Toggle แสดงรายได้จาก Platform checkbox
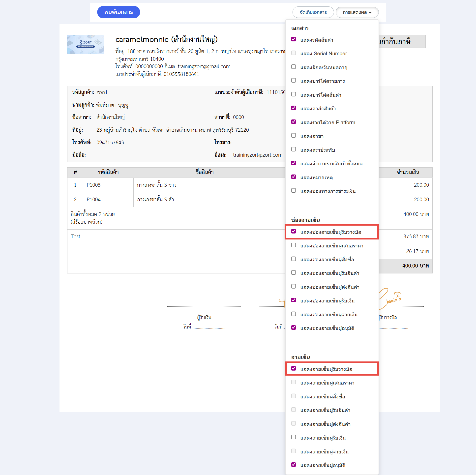Image resolution: width=476 pixels, height=475 pixels. pos(294,122)
